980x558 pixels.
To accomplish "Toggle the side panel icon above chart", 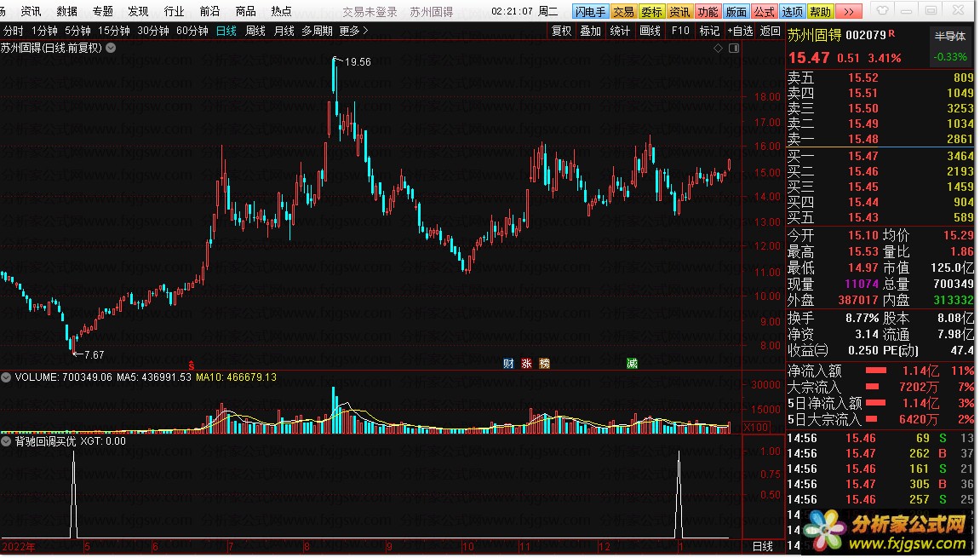I will pyautogui.click(x=735, y=49).
